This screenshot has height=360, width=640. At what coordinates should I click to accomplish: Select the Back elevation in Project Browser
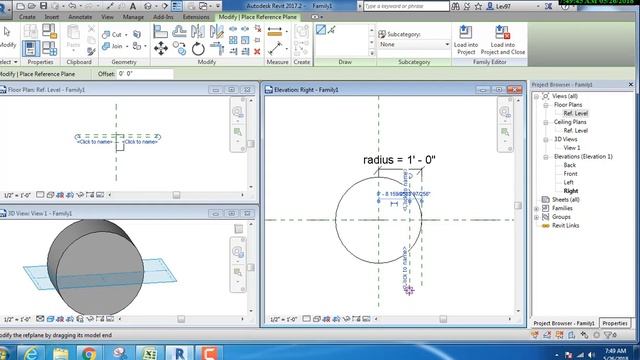(x=569, y=165)
